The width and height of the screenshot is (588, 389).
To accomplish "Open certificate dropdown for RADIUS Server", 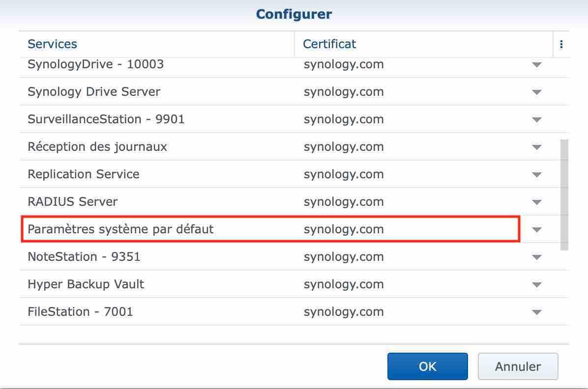I will [x=537, y=202].
